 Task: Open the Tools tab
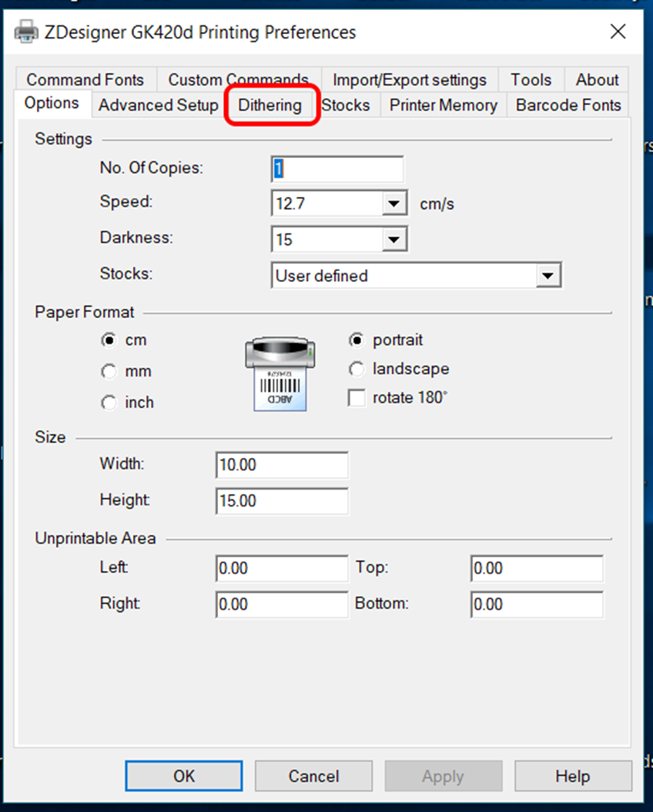point(531,80)
